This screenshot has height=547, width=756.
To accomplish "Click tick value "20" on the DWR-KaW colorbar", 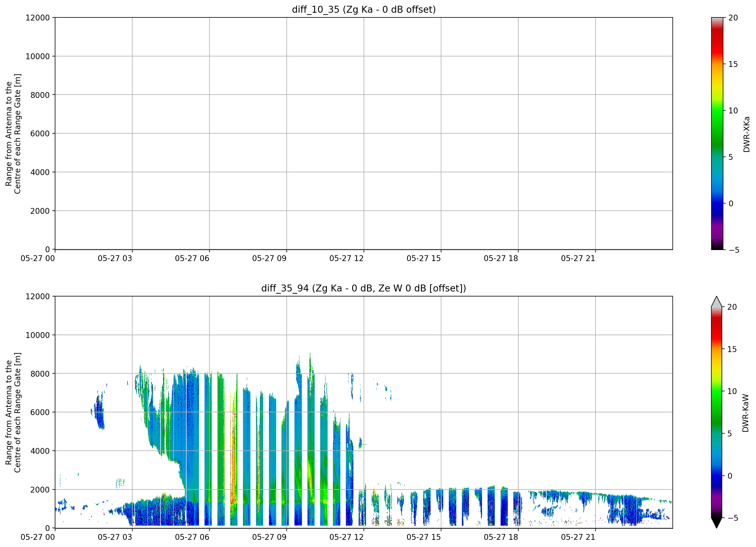I will pos(732,307).
